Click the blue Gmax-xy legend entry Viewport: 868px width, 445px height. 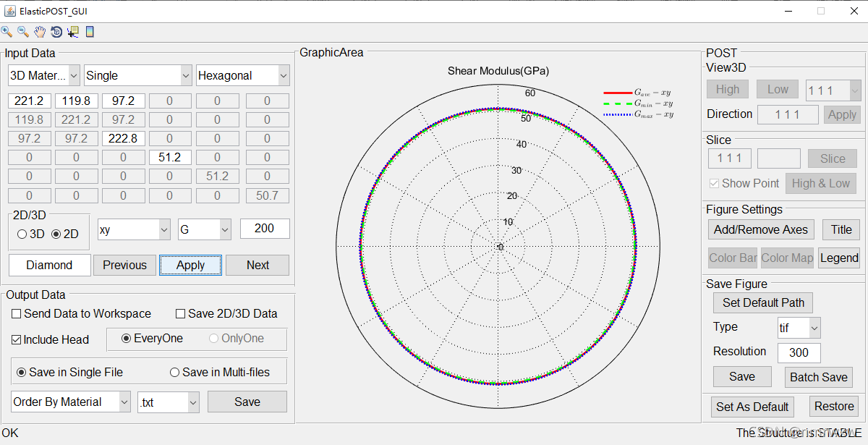coord(638,114)
